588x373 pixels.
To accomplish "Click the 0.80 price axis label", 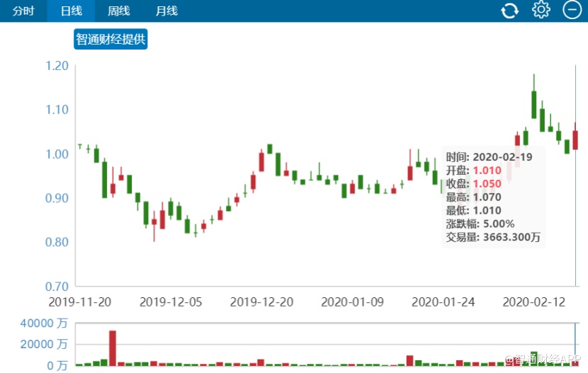I will pyautogui.click(x=57, y=242).
